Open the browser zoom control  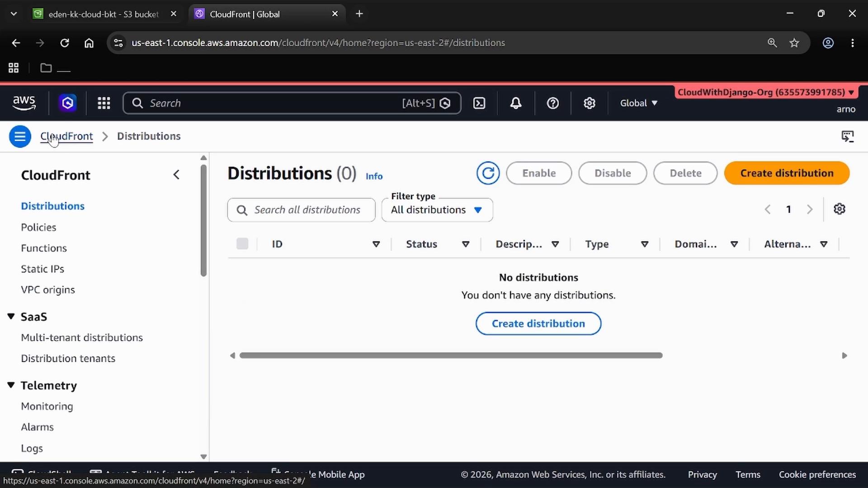(772, 43)
